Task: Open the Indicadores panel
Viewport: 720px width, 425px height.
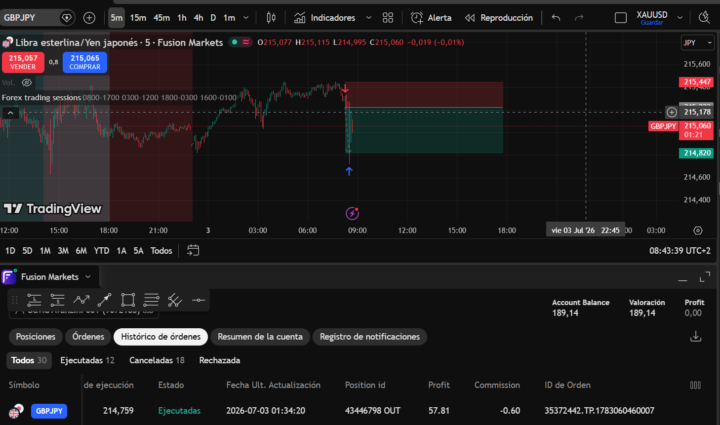Action: pos(325,18)
